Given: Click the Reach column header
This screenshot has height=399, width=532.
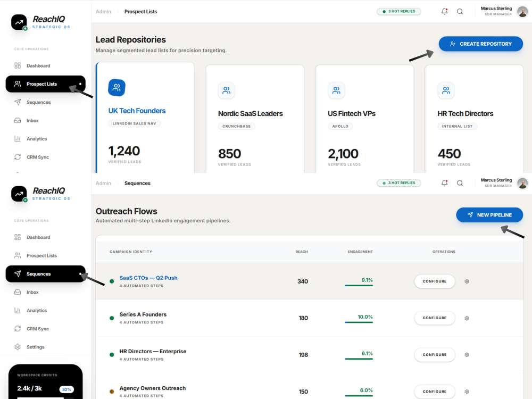Looking at the screenshot, I should click(302, 252).
